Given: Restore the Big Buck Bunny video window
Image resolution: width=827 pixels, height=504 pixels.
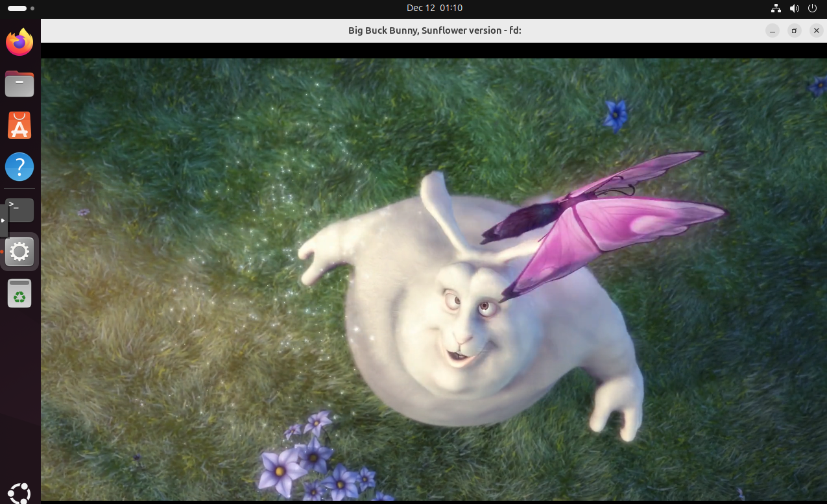Looking at the screenshot, I should tap(794, 30).
